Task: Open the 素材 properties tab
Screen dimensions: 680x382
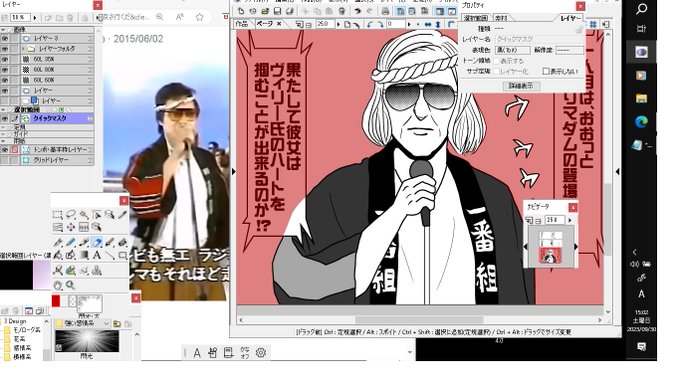Action: coord(501,18)
